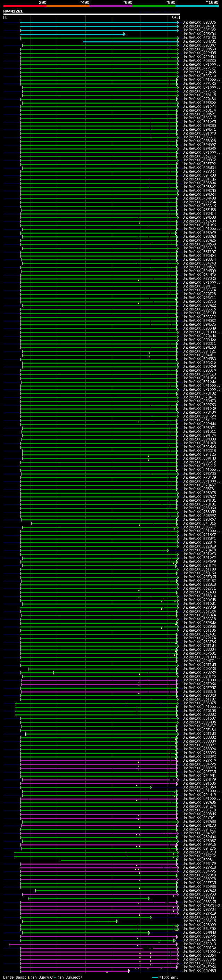Click the 642 query end position label

(x=175, y=17)
